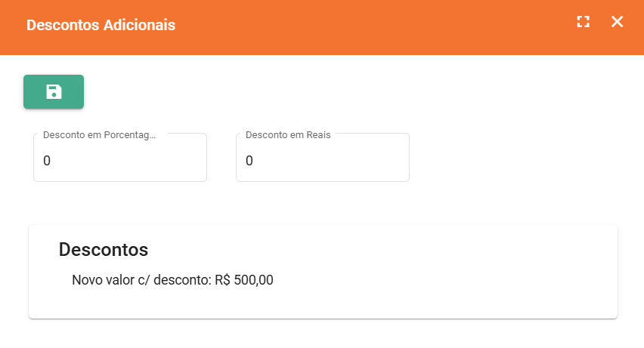644x348 pixels.
Task: Click the floppy disk save icon
Action: [x=54, y=92]
